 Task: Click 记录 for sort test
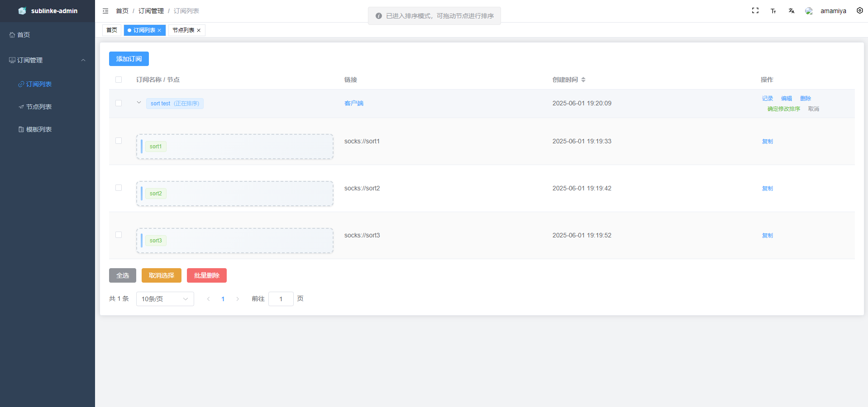click(x=768, y=99)
